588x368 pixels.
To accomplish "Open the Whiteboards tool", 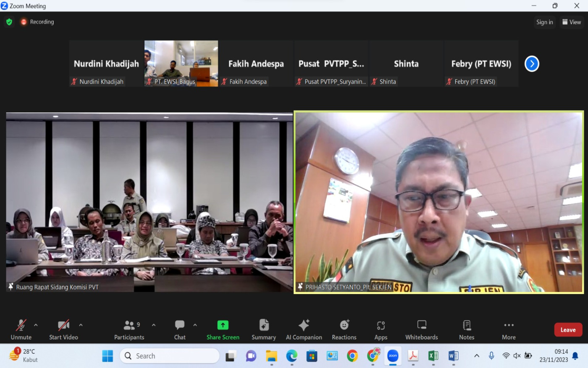I will pyautogui.click(x=421, y=329).
